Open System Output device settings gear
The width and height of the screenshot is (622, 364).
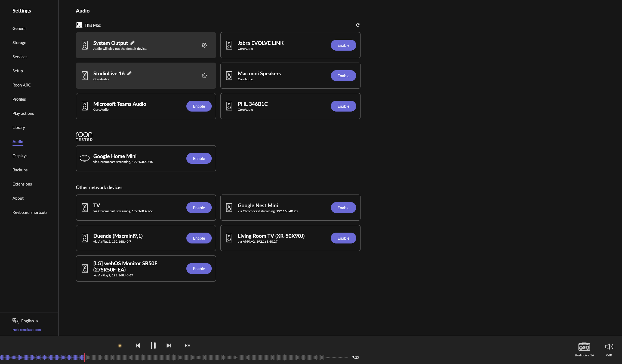(x=204, y=45)
